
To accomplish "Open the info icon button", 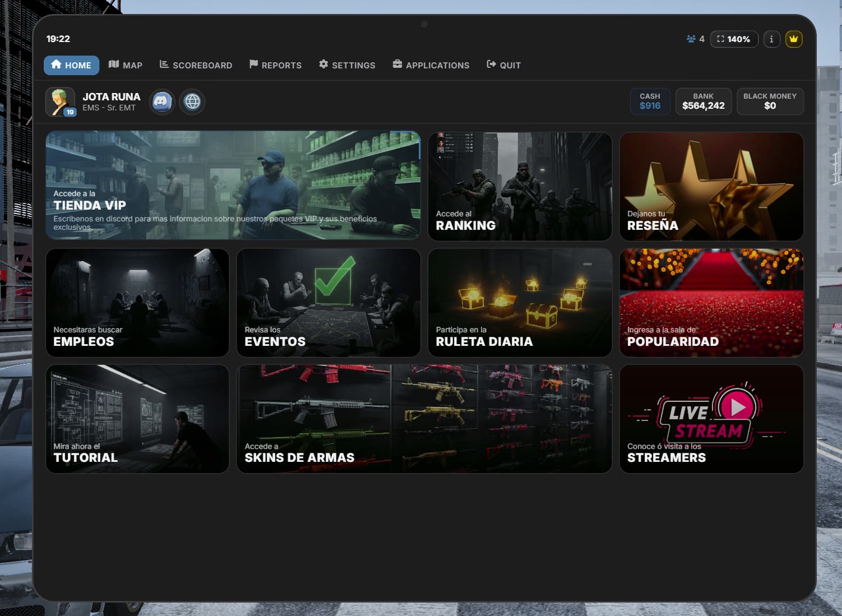I will [771, 39].
